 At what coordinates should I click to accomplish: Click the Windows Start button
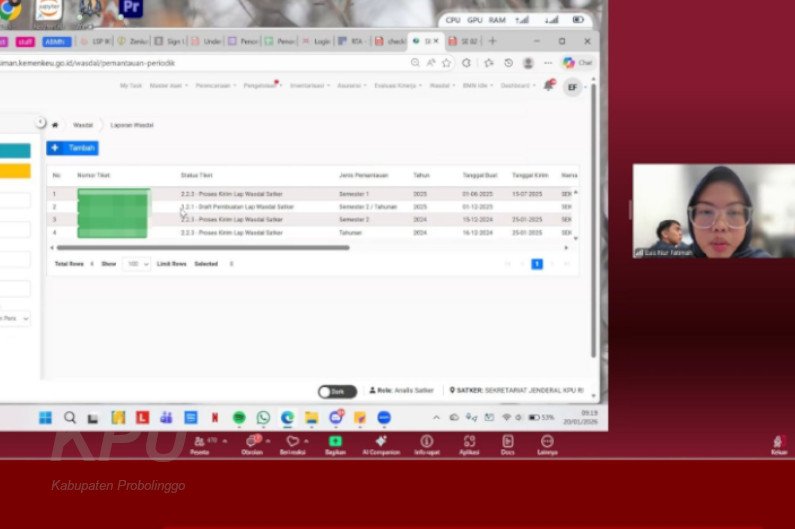click(45, 417)
